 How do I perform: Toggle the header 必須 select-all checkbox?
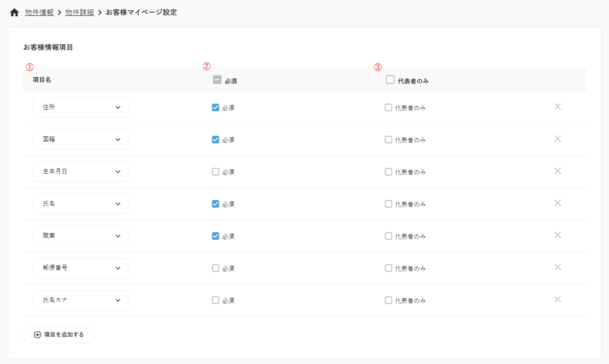217,80
